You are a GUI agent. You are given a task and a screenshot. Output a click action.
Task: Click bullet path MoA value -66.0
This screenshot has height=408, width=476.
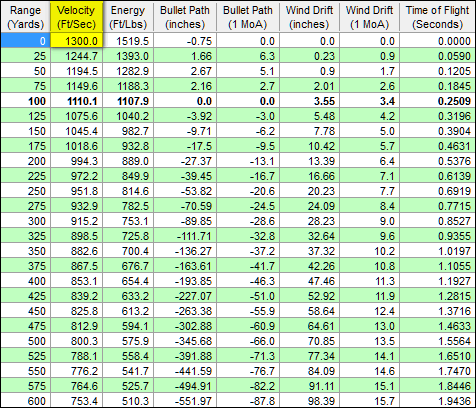click(x=248, y=341)
